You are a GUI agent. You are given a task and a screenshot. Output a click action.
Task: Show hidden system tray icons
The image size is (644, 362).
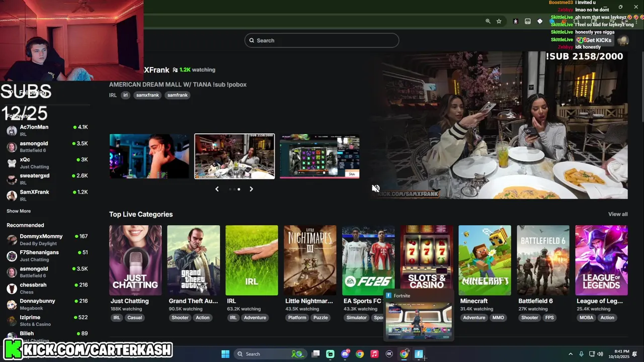(571, 354)
